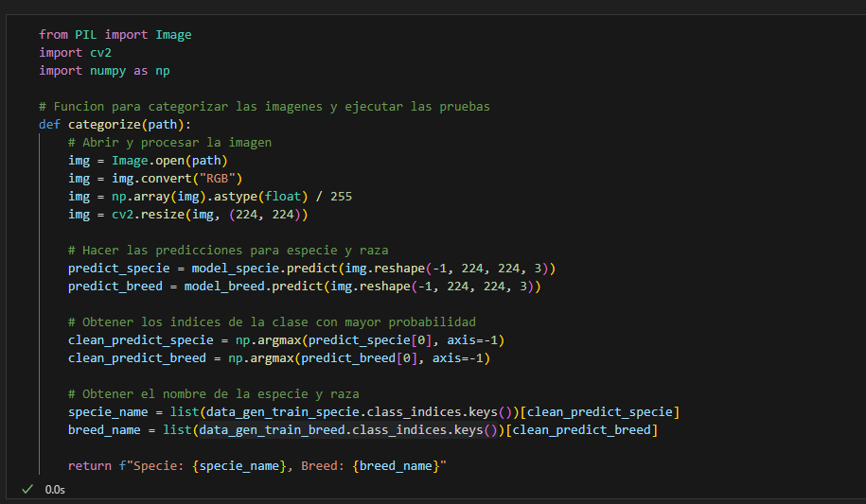Screen dimensions: 866x504
Task: Click the 0.0s execution time label
Action: tap(55, 490)
